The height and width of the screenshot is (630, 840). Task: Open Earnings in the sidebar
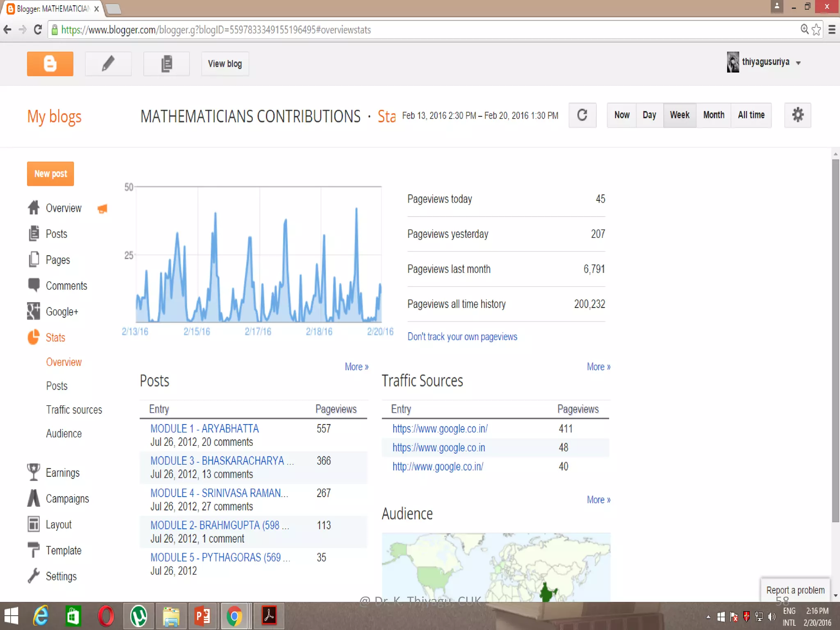point(62,473)
